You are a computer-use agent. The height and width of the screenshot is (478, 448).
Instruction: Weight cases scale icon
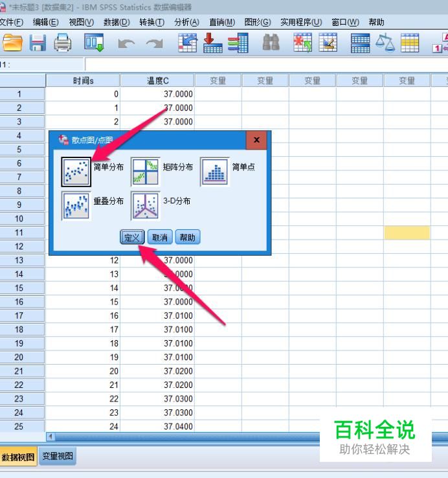click(x=385, y=43)
